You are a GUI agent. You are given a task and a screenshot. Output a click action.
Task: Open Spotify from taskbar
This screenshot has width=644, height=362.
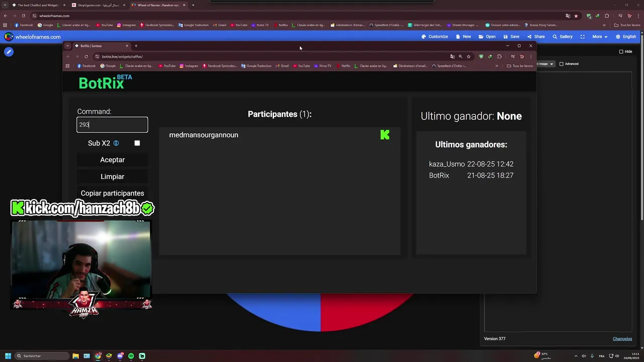coord(131,356)
